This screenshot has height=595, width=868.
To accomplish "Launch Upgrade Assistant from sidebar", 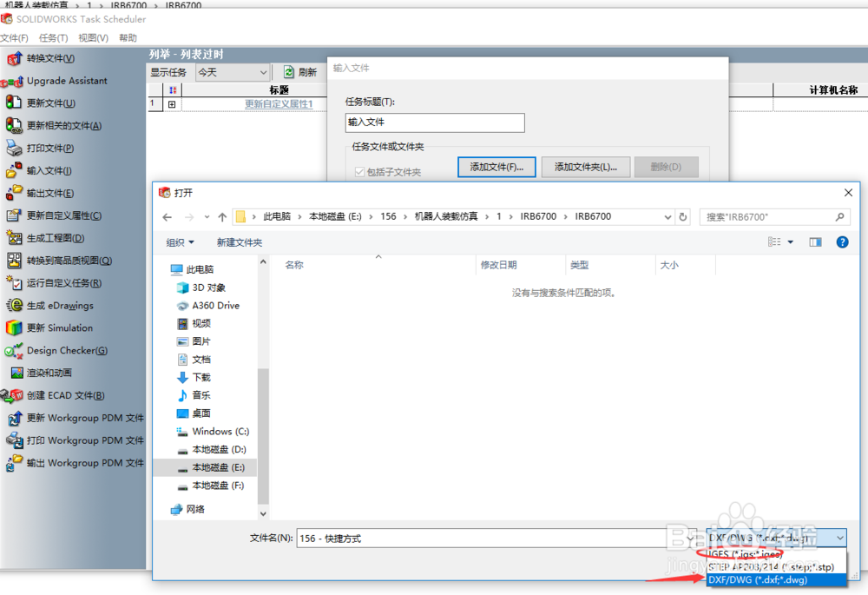I will [x=67, y=81].
